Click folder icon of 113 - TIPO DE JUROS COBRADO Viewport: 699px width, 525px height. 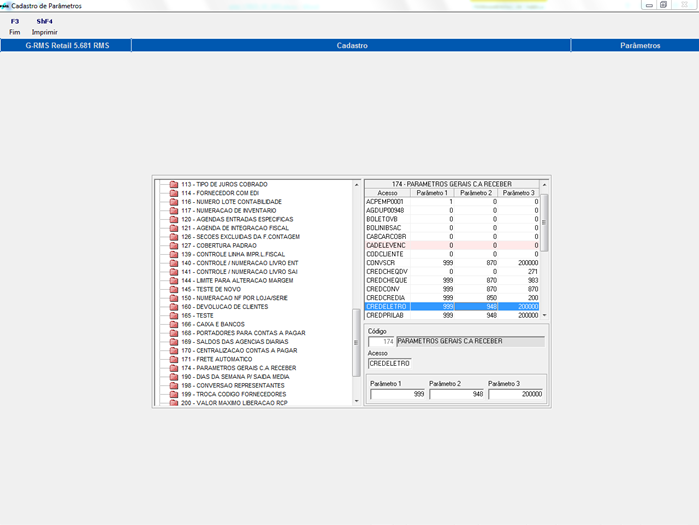pyautogui.click(x=174, y=185)
